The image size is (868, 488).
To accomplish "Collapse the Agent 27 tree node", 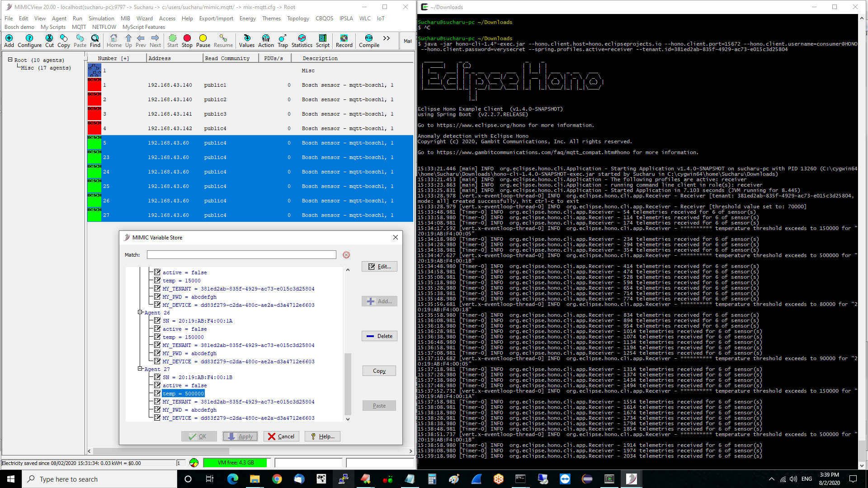I will point(140,369).
